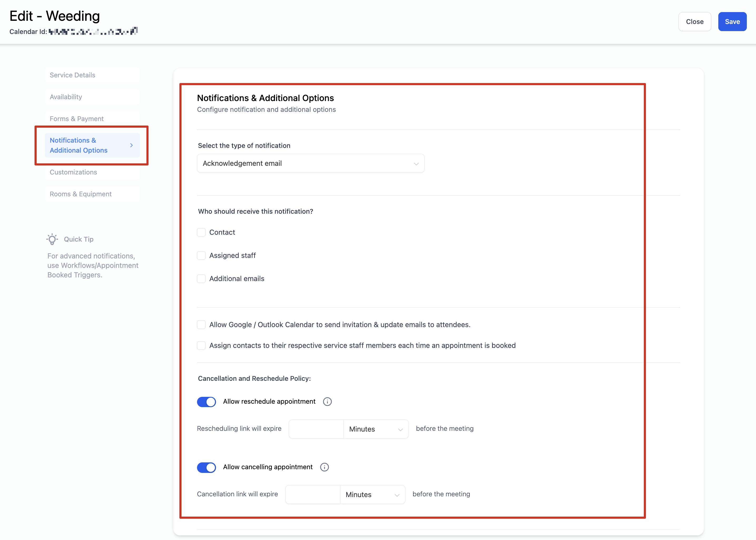
Task: Click info icon beside Allow reschedule appointment
Action: (x=327, y=402)
